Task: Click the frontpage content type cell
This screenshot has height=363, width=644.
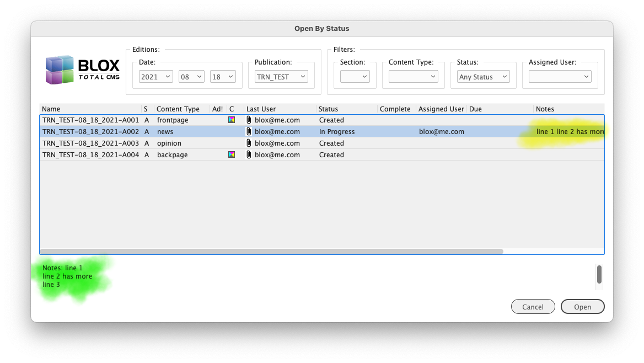Action: pos(173,120)
